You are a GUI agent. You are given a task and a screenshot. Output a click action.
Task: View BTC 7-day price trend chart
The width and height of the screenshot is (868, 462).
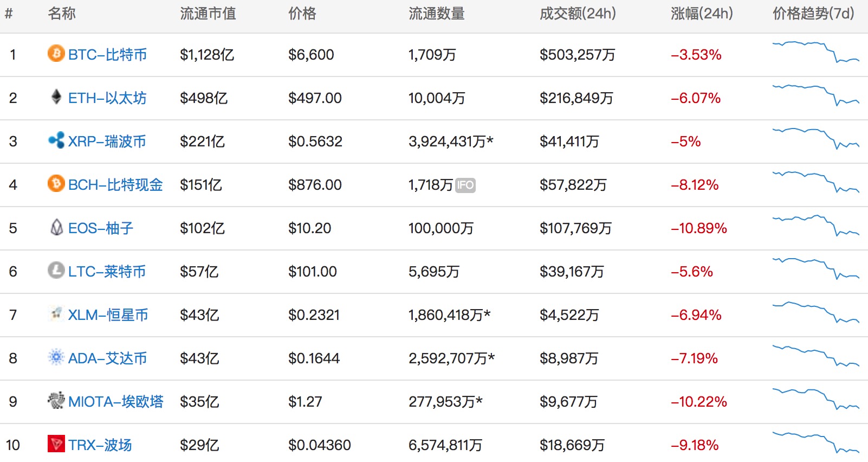[x=816, y=52]
